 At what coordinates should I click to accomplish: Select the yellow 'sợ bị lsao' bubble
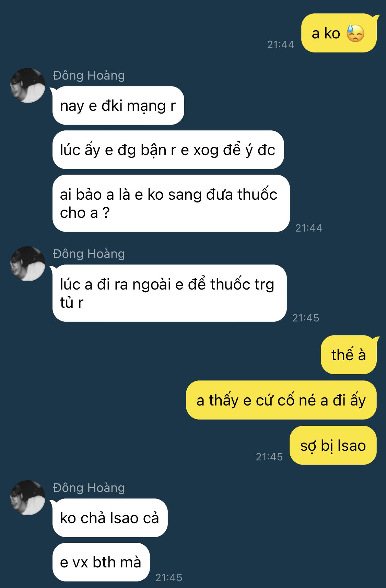[333, 445]
